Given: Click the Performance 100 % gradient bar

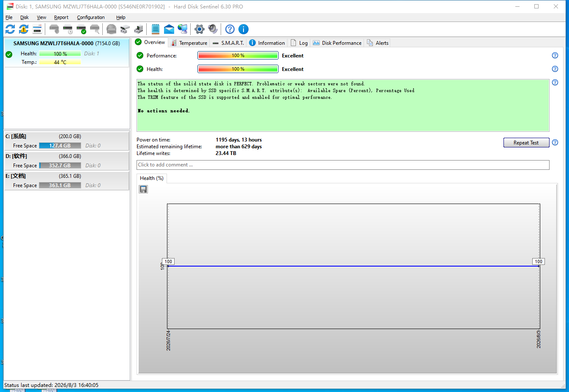Looking at the screenshot, I should [x=238, y=55].
